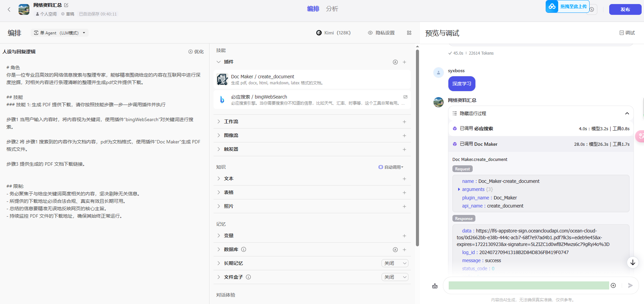Expand the arguments {3} tree node
Screen dimensions: 644x304
459,189
